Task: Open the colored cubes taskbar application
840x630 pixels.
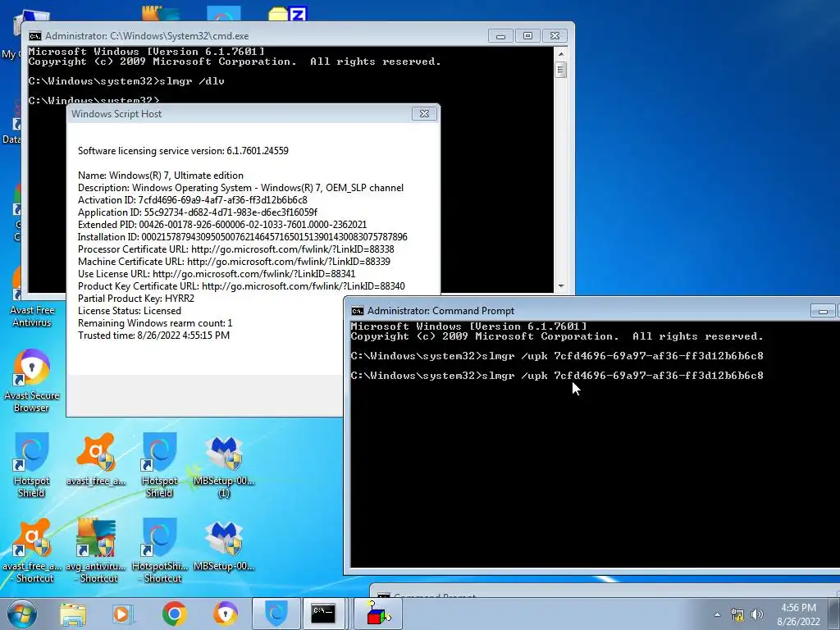Action: (x=378, y=614)
